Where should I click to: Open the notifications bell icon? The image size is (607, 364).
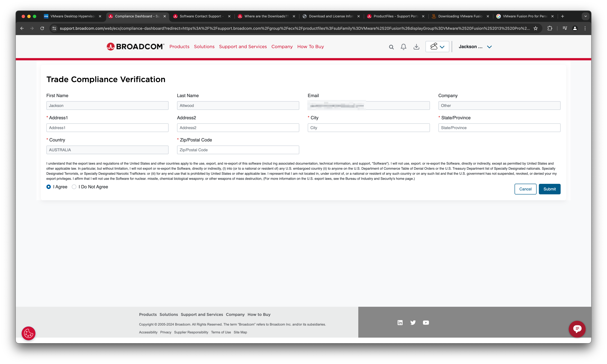coord(403,47)
